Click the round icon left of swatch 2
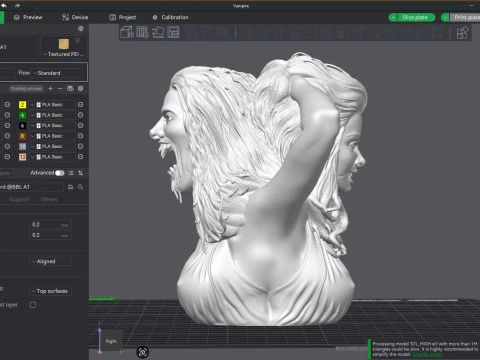480x360 pixels. (x=7, y=104)
